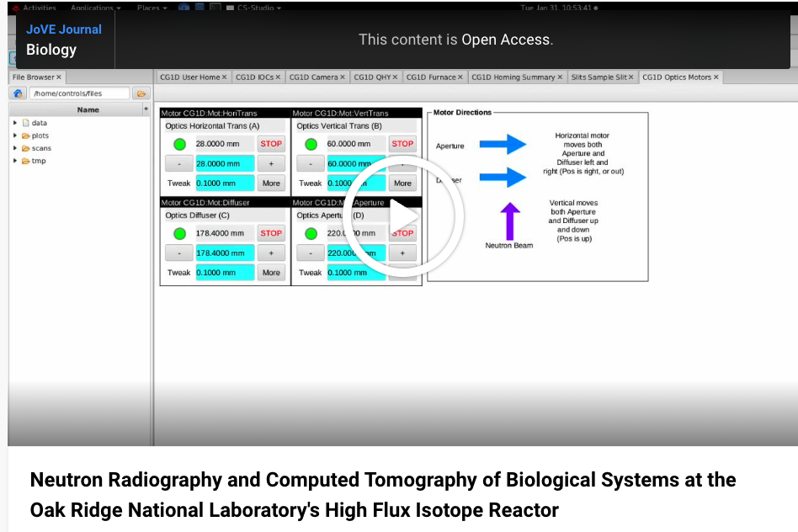Click the open folder icon beside path field
The width and height of the screenshot is (798, 532).
point(141,93)
